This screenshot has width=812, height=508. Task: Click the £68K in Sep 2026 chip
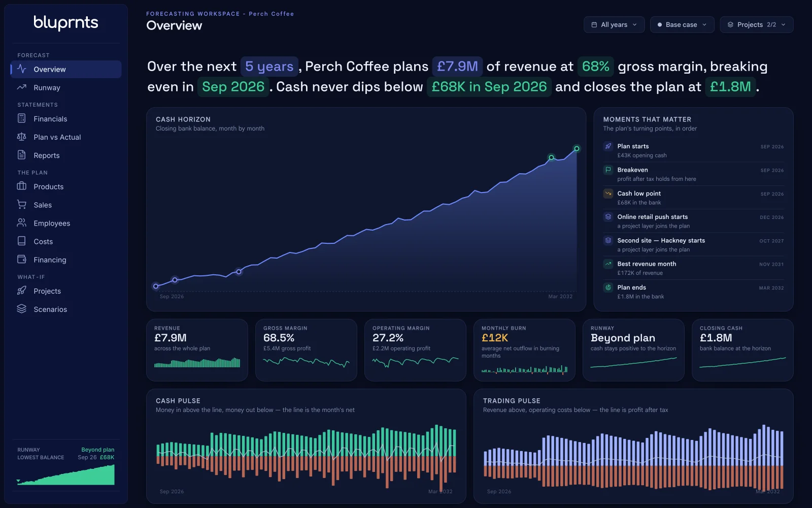[x=489, y=87]
